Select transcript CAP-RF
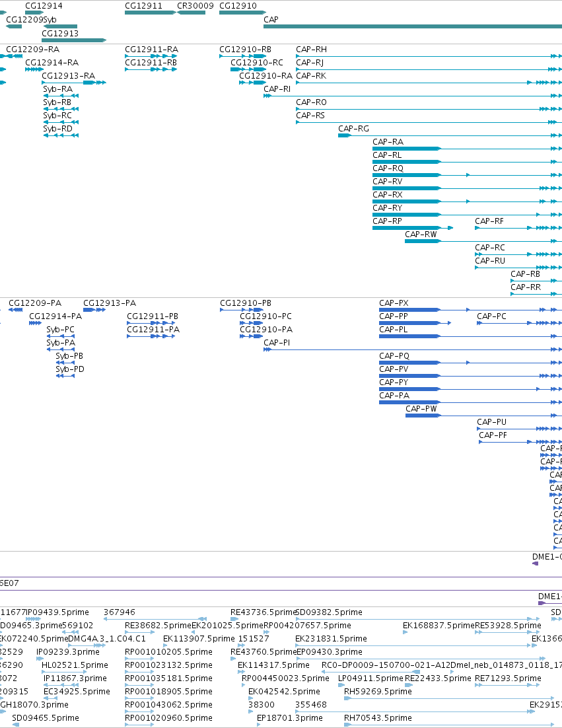The height and width of the screenshot is (728, 562). [489, 221]
